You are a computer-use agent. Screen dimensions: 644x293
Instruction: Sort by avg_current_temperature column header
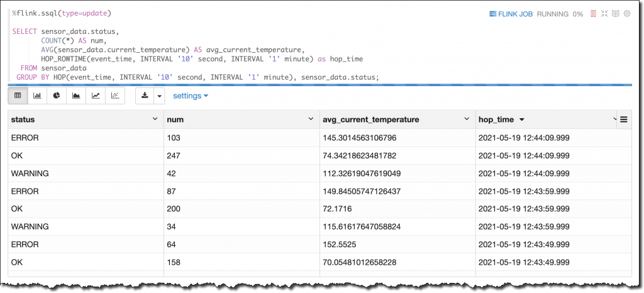[371, 119]
